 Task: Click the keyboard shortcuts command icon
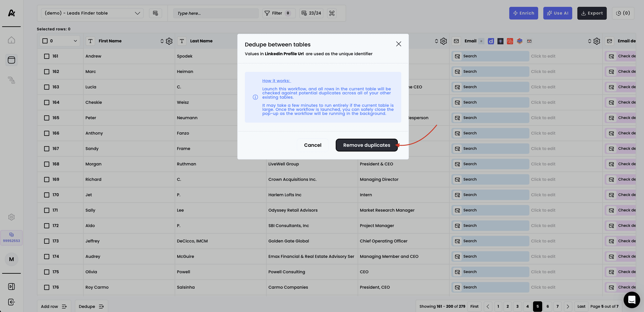[332, 13]
